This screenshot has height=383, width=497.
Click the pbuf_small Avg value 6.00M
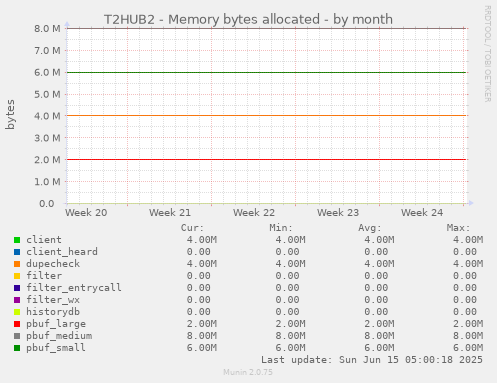coord(379,348)
